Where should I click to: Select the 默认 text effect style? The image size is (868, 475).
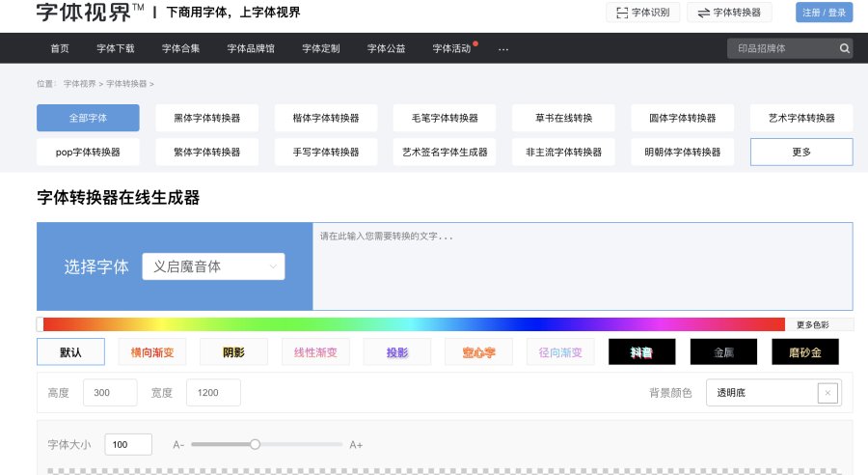click(x=70, y=352)
